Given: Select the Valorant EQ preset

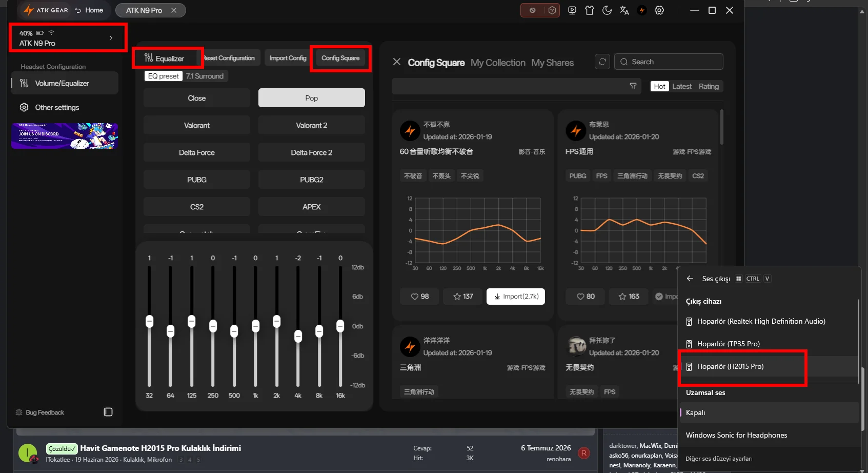Looking at the screenshot, I should (197, 125).
